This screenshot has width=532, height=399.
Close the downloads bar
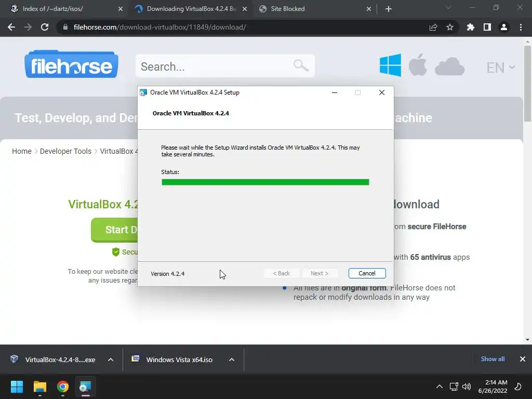click(523, 359)
